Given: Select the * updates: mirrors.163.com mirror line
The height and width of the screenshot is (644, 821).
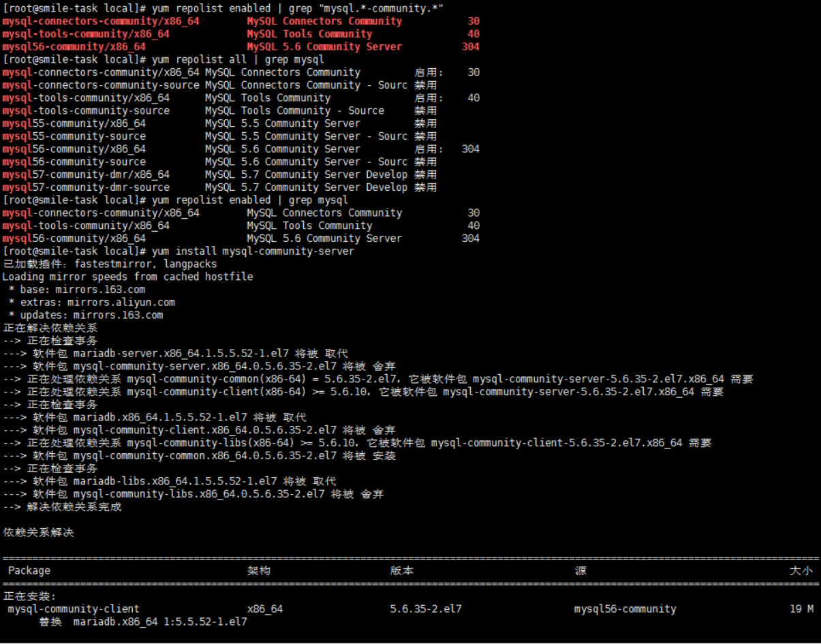Looking at the screenshot, I should coord(85,315).
